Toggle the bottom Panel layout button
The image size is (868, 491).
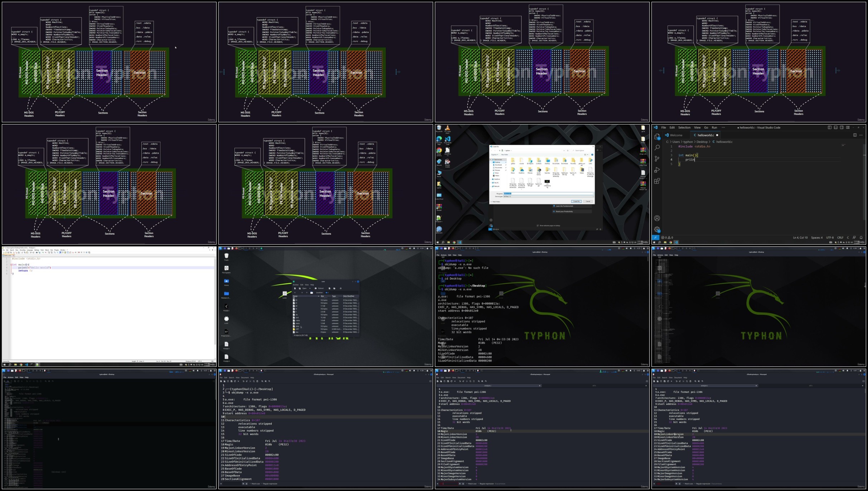click(x=835, y=127)
